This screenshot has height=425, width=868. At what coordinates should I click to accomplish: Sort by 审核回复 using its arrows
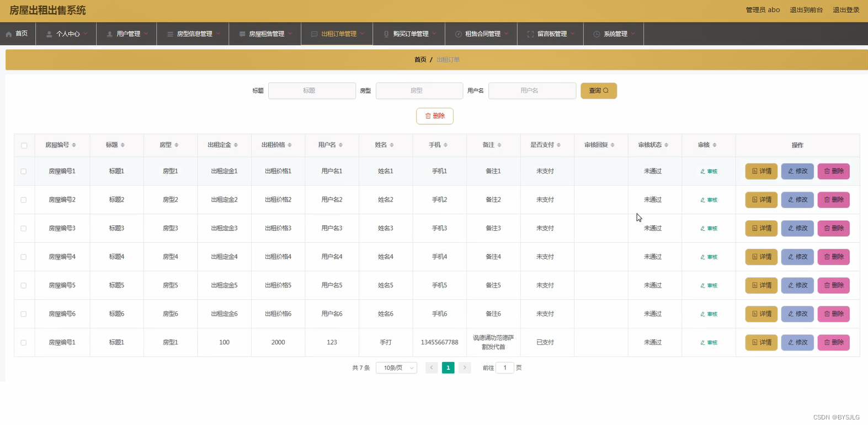pos(613,145)
